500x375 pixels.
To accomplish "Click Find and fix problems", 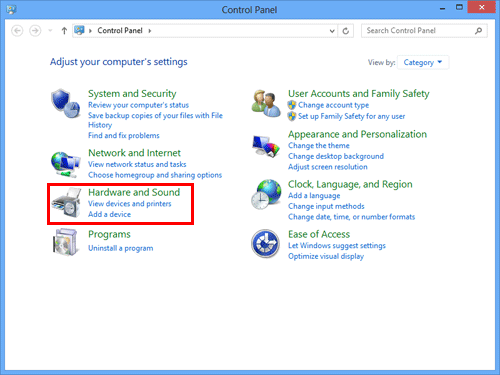I will click(x=124, y=135).
